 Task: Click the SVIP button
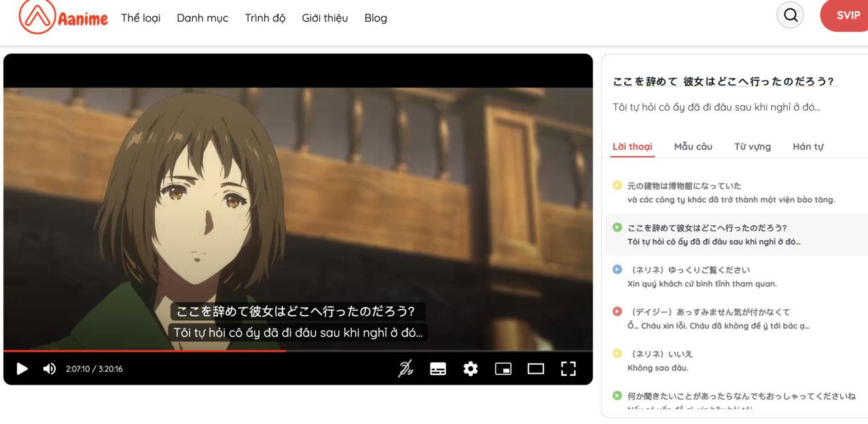tap(847, 16)
